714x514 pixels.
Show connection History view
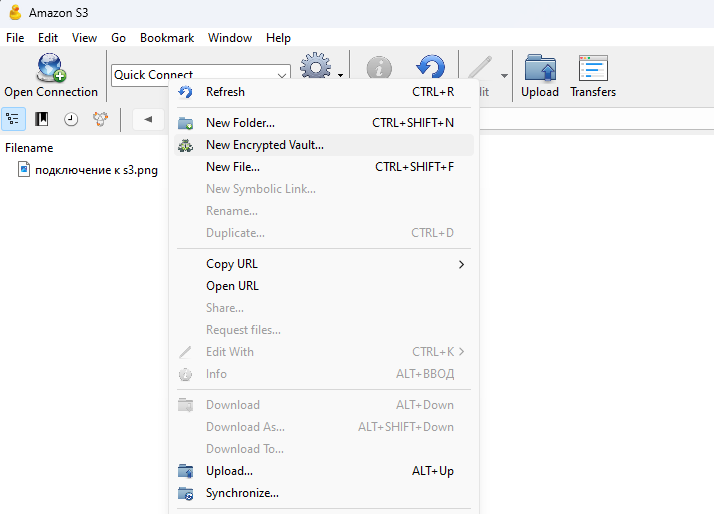(x=71, y=119)
